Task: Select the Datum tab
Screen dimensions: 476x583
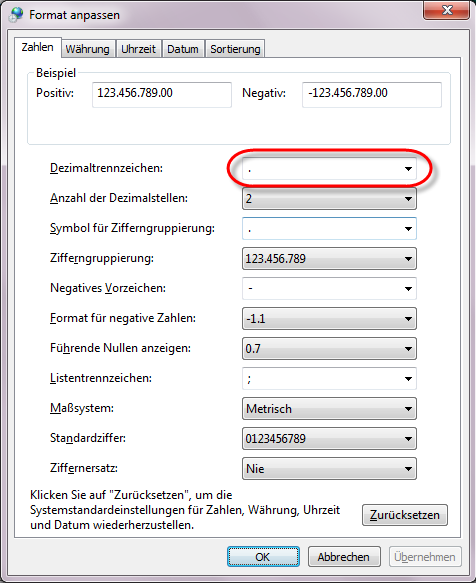Action: coord(183,49)
